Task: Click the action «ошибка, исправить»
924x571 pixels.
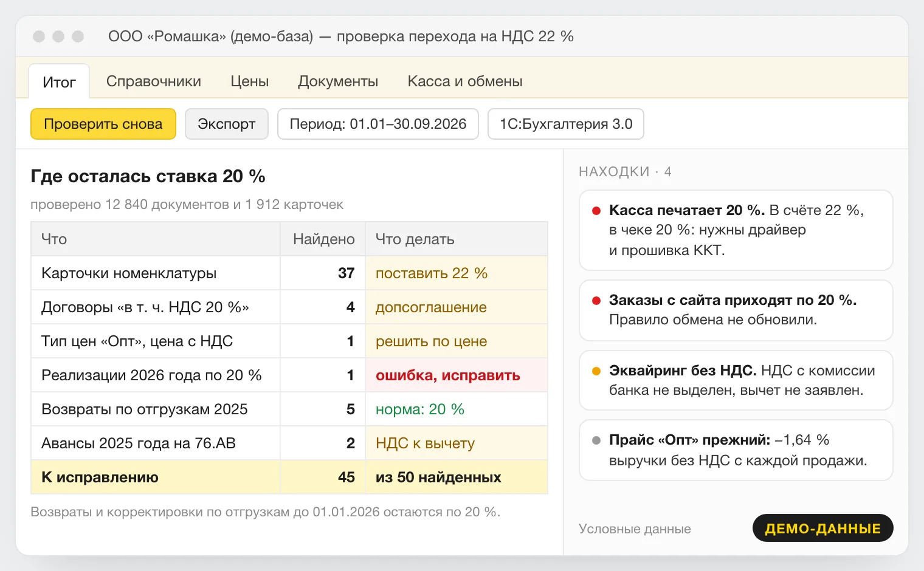Action: [448, 375]
